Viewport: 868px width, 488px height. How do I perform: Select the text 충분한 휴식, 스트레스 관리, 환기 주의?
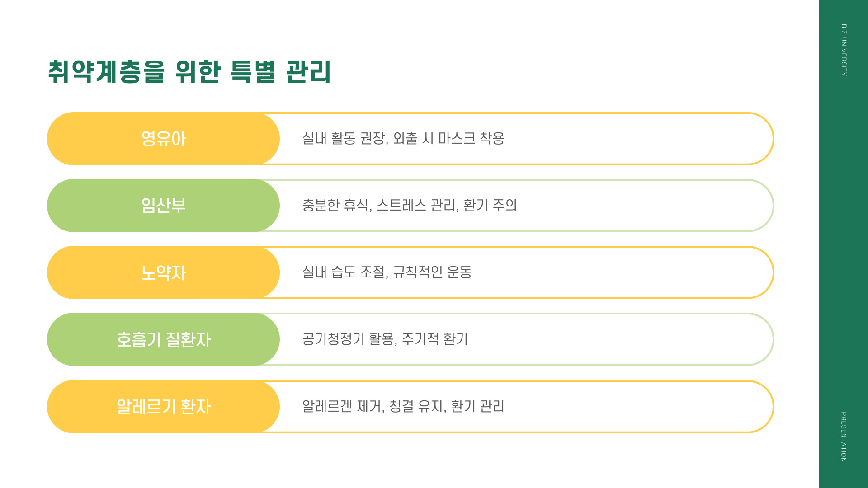(x=410, y=205)
